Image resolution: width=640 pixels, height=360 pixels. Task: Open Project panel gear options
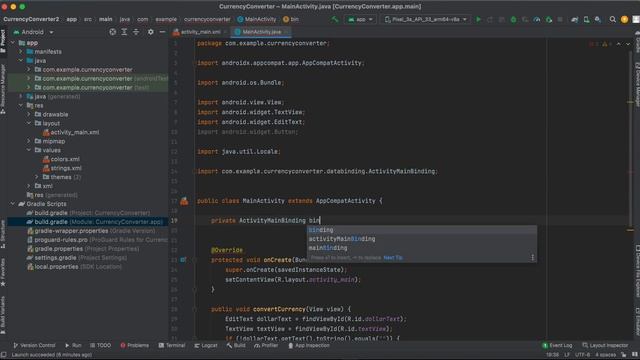point(151,32)
